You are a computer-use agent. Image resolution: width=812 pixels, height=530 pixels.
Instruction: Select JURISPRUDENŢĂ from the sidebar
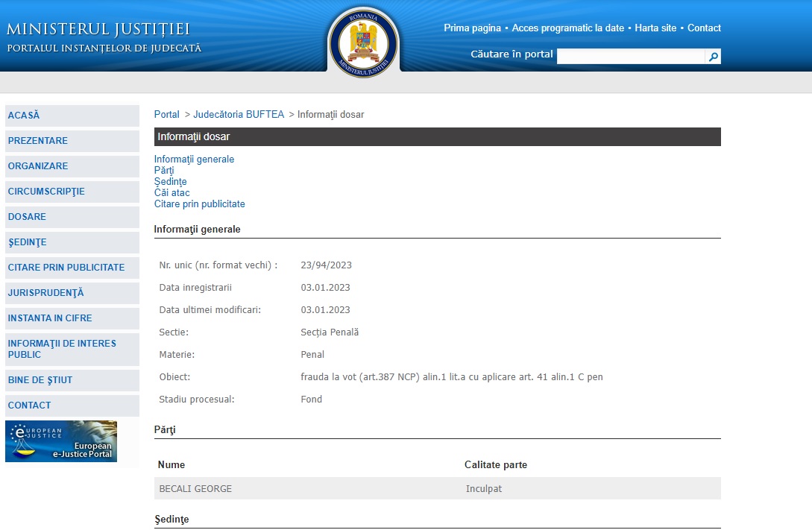[x=72, y=293]
